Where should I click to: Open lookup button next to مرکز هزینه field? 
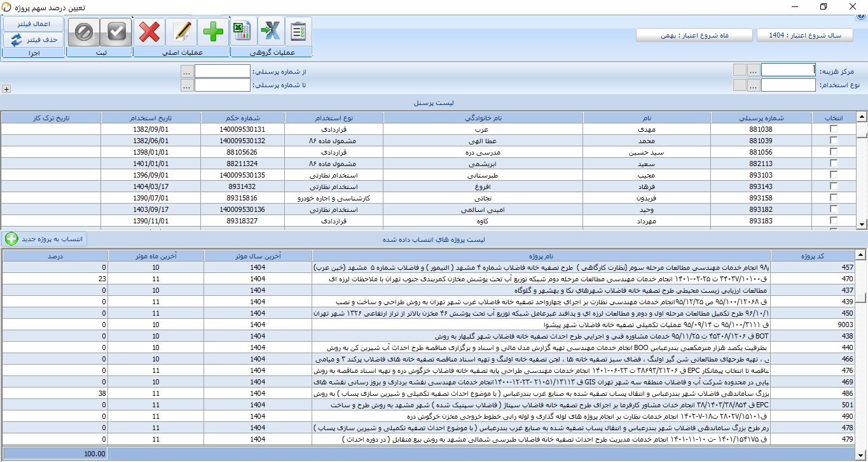754,70
